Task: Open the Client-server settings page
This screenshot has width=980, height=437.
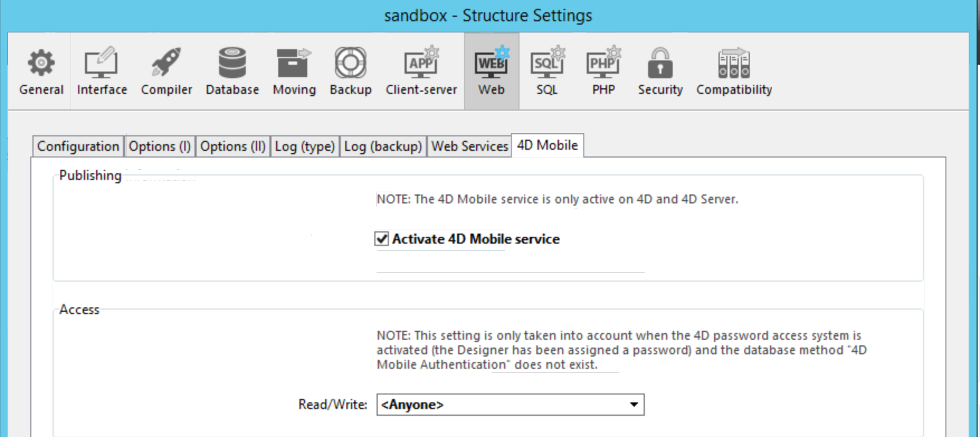Action: [x=421, y=72]
